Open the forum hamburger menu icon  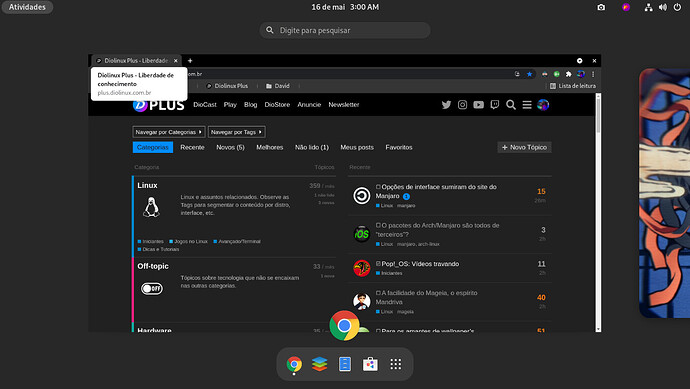527,105
